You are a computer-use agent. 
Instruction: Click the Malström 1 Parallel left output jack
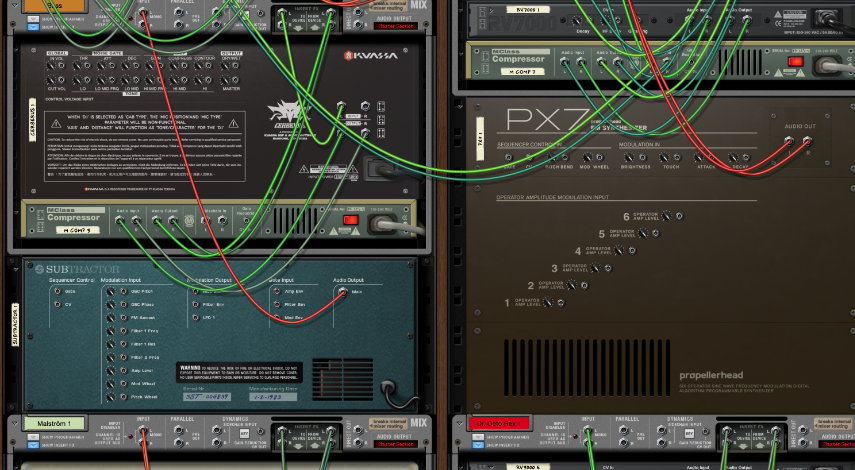pyautogui.click(x=178, y=430)
